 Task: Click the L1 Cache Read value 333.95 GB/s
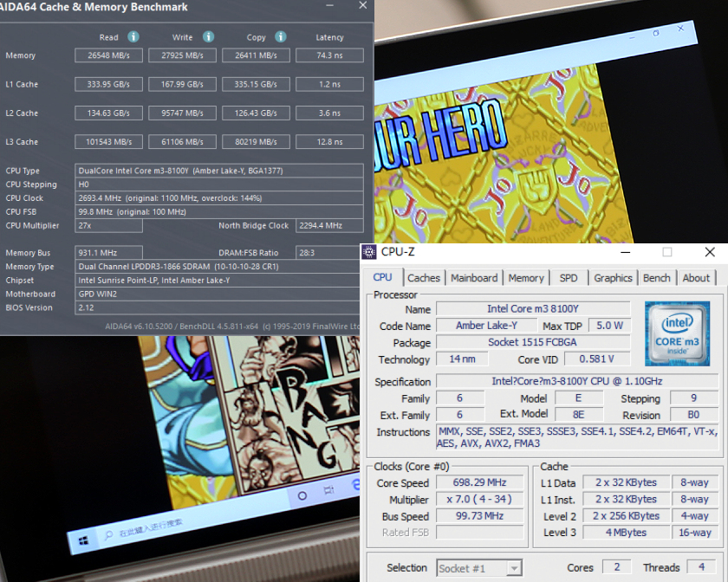pos(108,84)
